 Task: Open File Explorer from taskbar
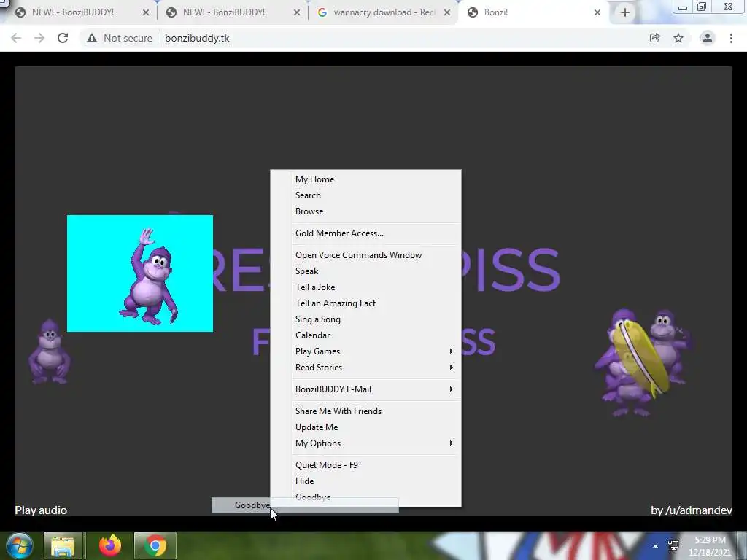click(x=63, y=545)
